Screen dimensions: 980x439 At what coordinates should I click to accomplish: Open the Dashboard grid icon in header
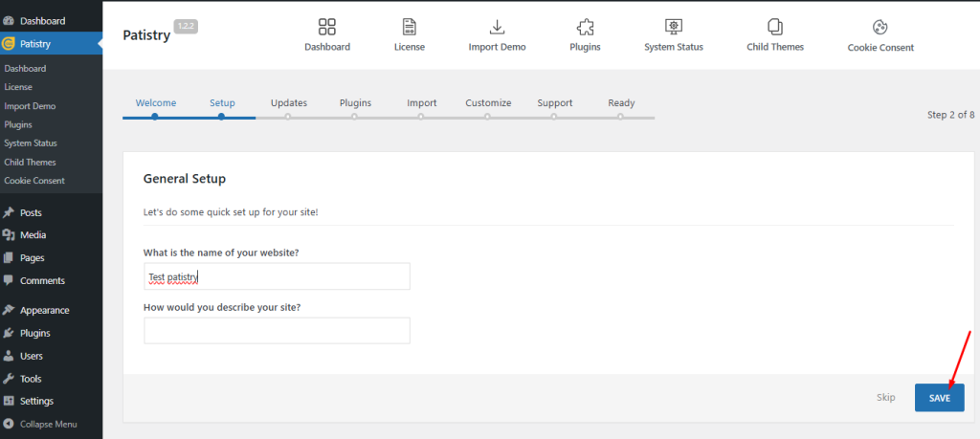pos(327,27)
